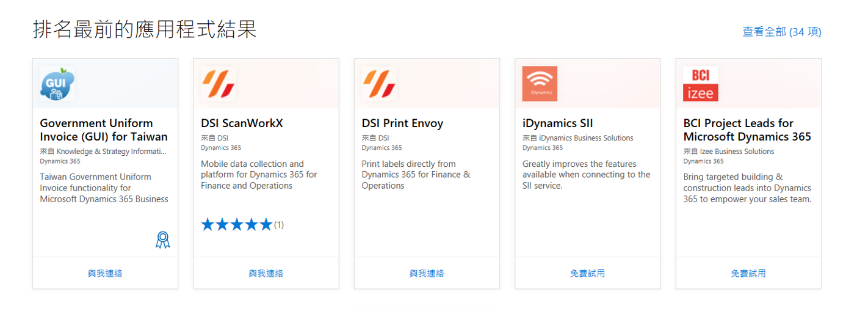This screenshot has width=868, height=311.
Task: Click Print labels directly from Dynamics 365 description
Action: click(x=416, y=175)
